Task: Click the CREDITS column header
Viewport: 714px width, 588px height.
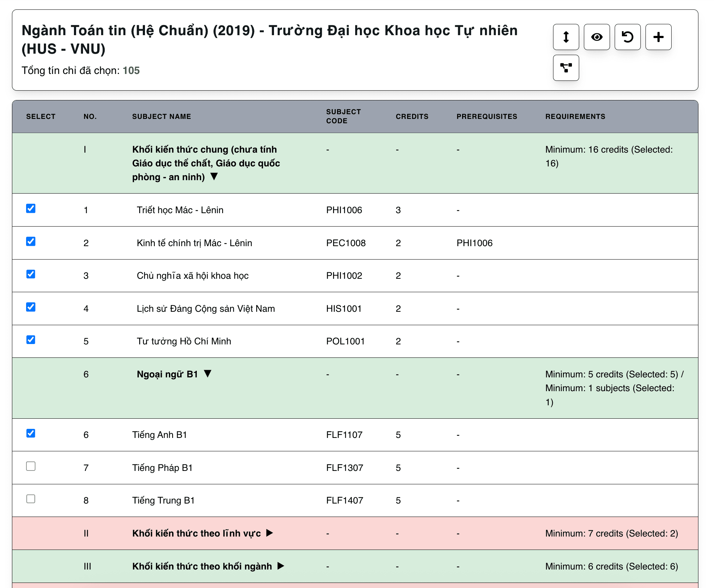Action: pos(412,116)
